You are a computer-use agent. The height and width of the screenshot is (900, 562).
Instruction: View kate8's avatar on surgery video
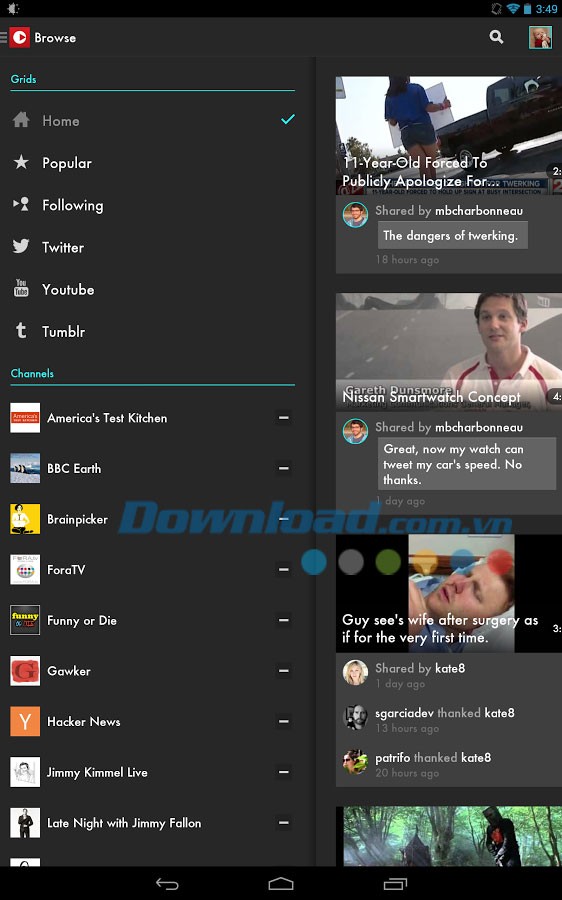point(355,673)
